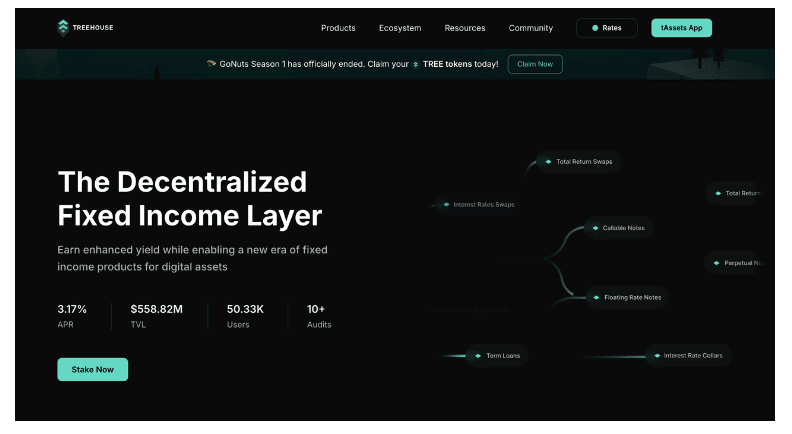Open the Products menu
This screenshot has height=434, width=792.
click(x=338, y=28)
